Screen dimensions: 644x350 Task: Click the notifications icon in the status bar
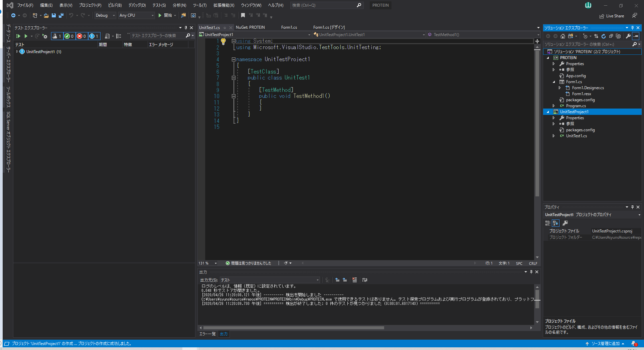coord(634,344)
